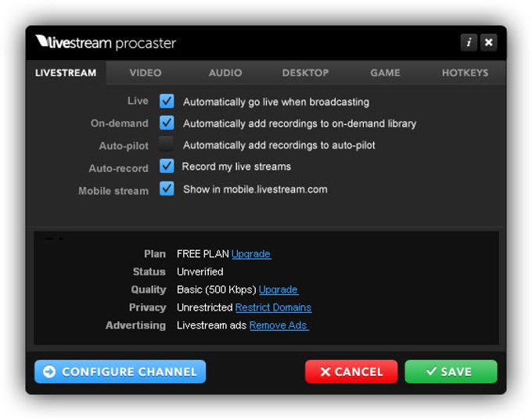532x420 pixels.
Task: Click the Upgrade link next to FREE PLAN
Action: point(251,253)
